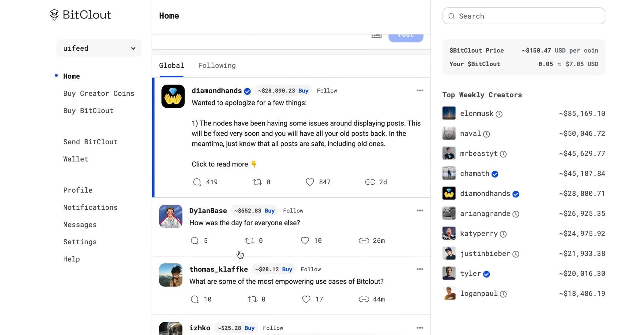
Task: Click the reclout icon on DylanBase post
Action: (x=250, y=241)
